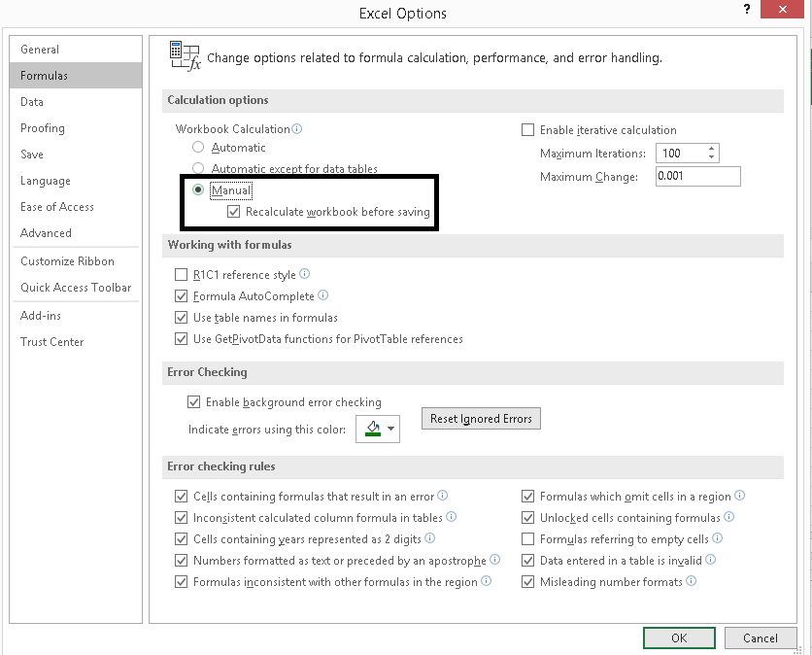Screen dimensions: 812x655
Task: Toggle Unlocked cells containing formulas rule
Action: pyautogui.click(x=527, y=518)
